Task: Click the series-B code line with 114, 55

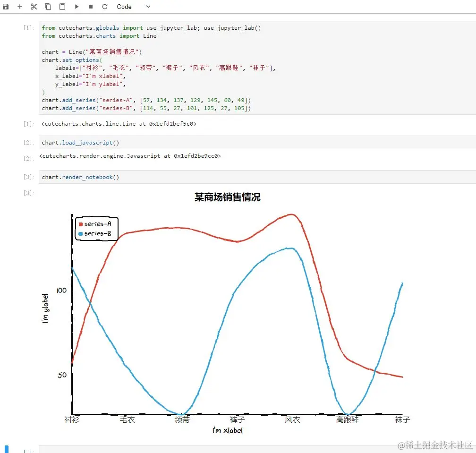Action: pyautogui.click(x=146, y=108)
